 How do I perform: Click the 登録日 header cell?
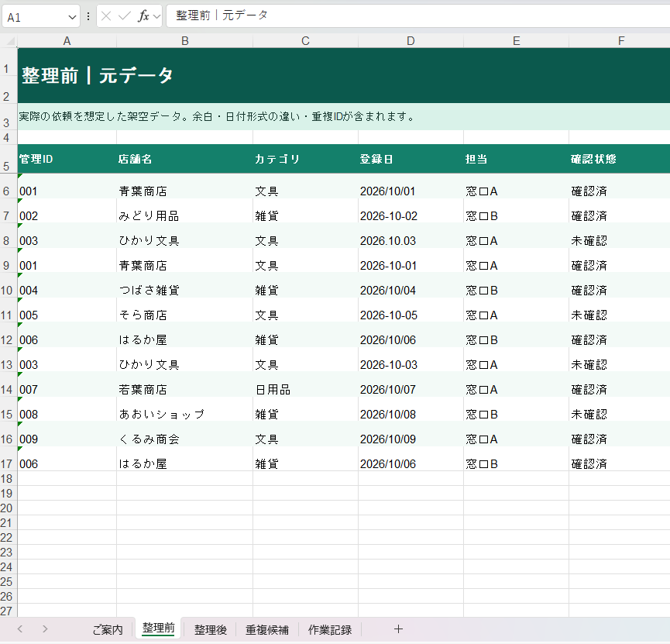coord(411,159)
